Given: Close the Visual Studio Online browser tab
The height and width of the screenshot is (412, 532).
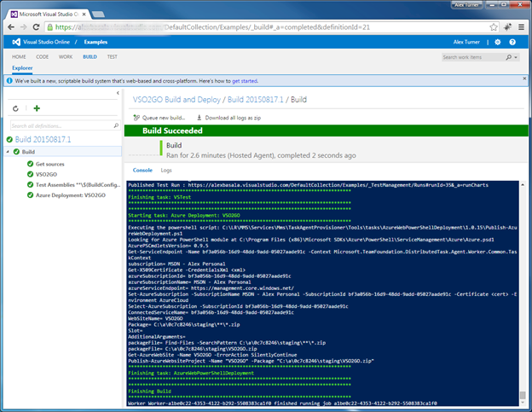Looking at the screenshot, I should click(84, 15).
